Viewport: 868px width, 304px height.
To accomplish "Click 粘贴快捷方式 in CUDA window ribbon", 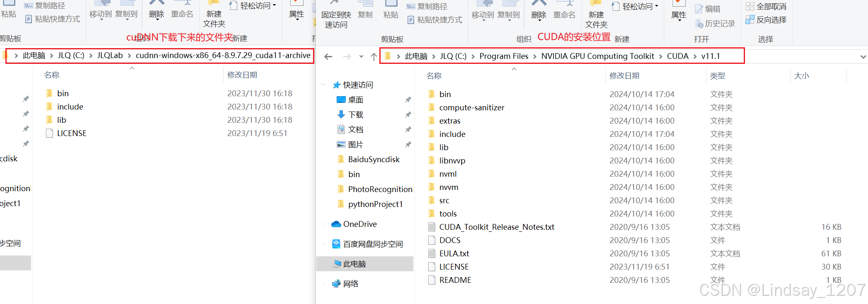I will click(435, 19).
